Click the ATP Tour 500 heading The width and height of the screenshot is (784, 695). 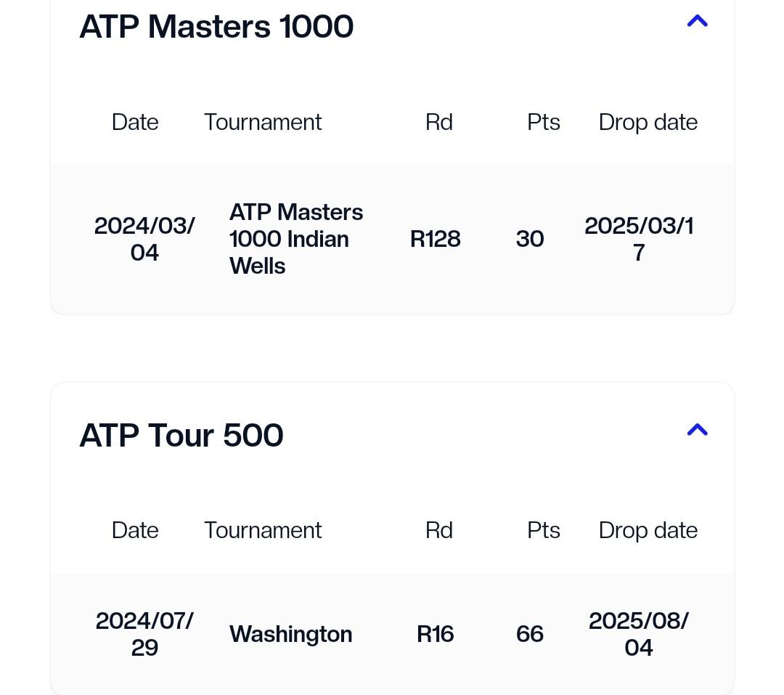point(181,436)
